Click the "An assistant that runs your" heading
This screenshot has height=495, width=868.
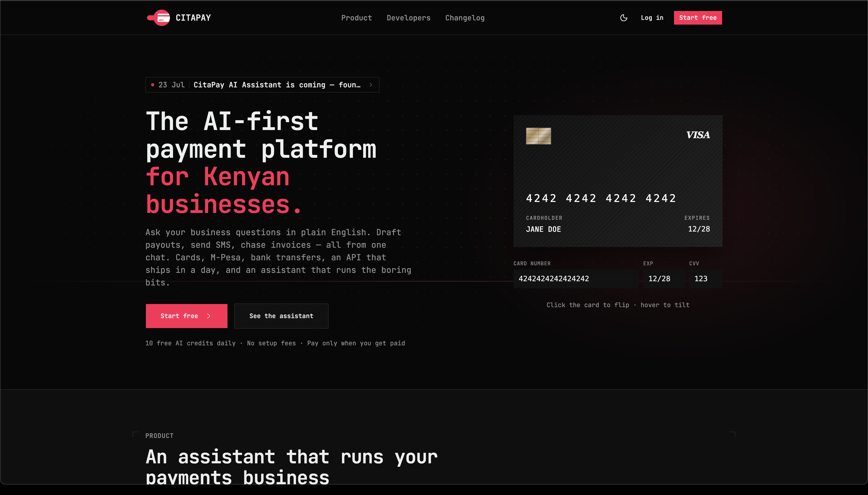(x=292, y=457)
